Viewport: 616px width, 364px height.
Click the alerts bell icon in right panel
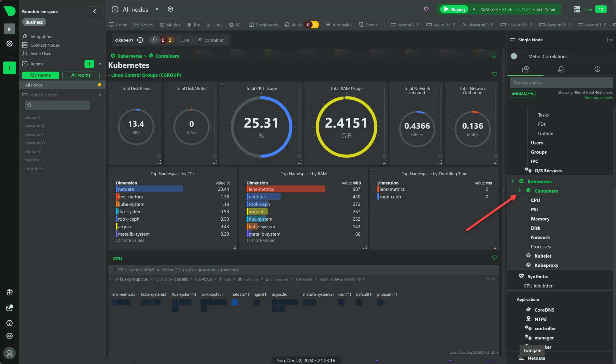[561, 70]
